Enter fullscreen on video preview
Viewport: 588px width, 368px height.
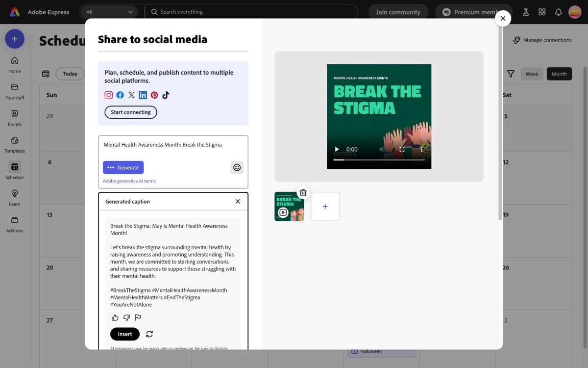(x=402, y=149)
